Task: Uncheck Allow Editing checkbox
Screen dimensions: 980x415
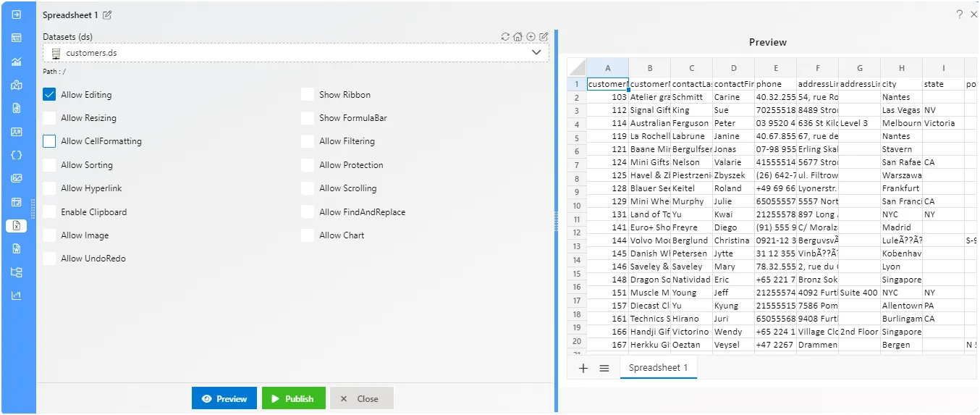Action: click(x=49, y=95)
